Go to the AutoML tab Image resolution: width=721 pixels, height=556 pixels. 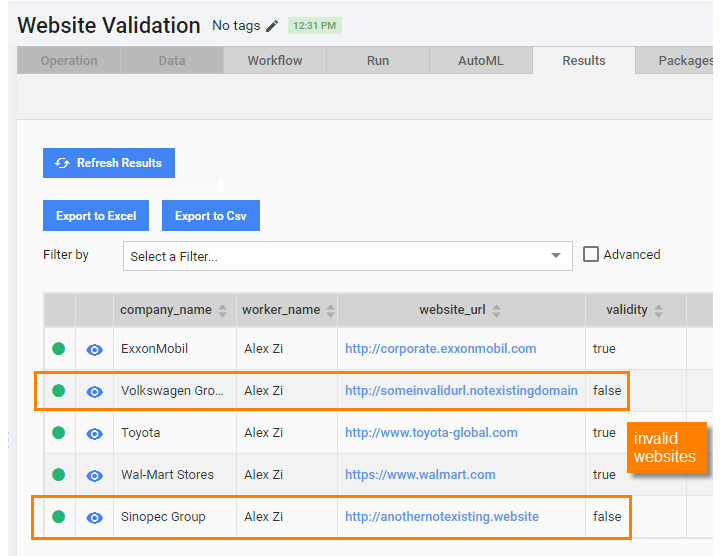(x=481, y=60)
